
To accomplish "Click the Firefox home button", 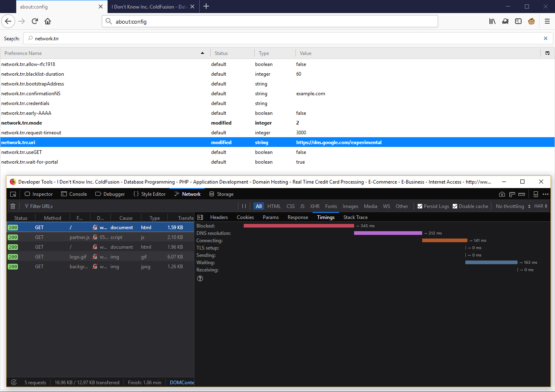I will click(48, 21).
